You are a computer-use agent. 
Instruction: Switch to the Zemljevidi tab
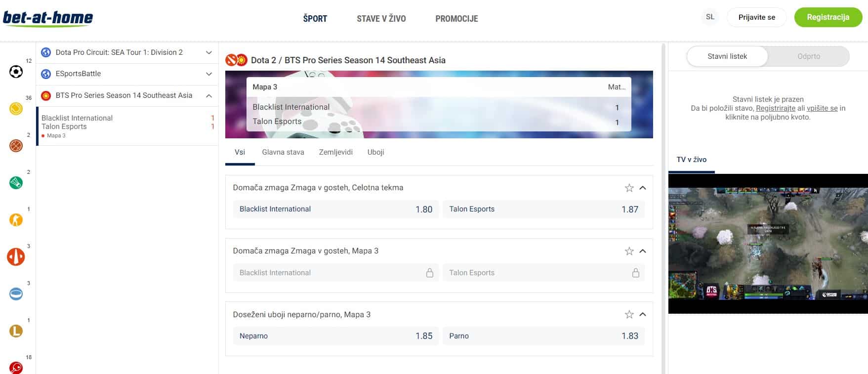(x=335, y=152)
